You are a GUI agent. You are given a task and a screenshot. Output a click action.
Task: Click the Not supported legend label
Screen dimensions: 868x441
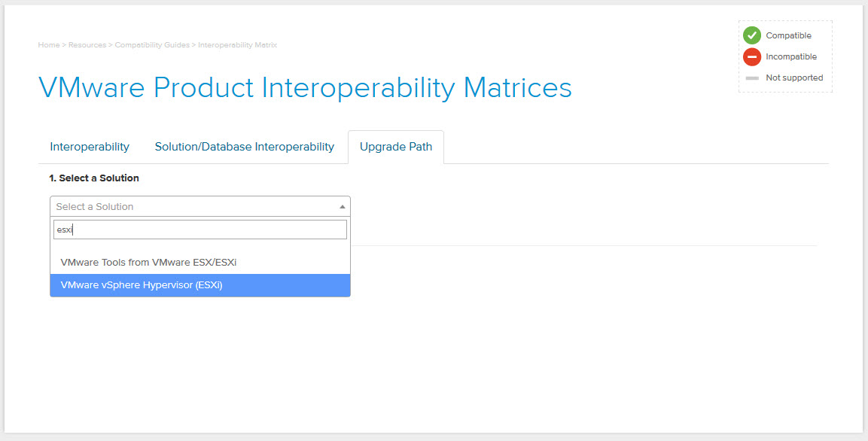coord(794,78)
